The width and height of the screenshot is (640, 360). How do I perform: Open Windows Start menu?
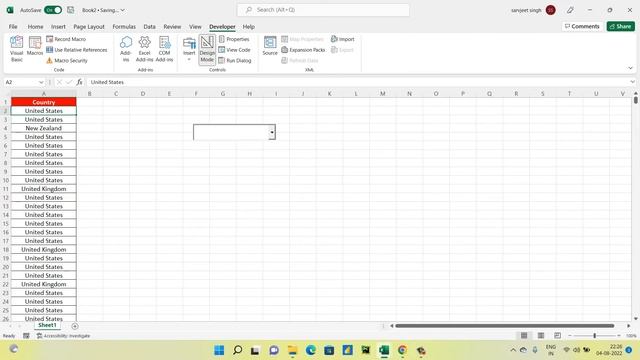(x=219, y=350)
